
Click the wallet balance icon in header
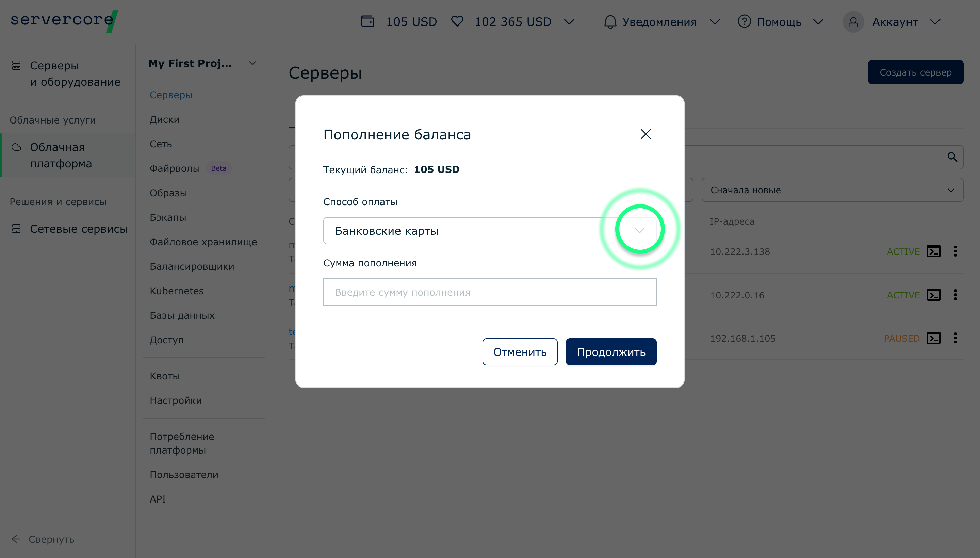(367, 21)
